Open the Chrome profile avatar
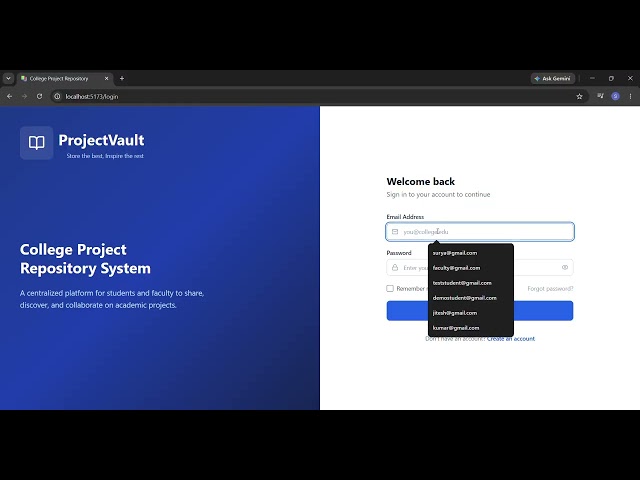 click(x=616, y=96)
